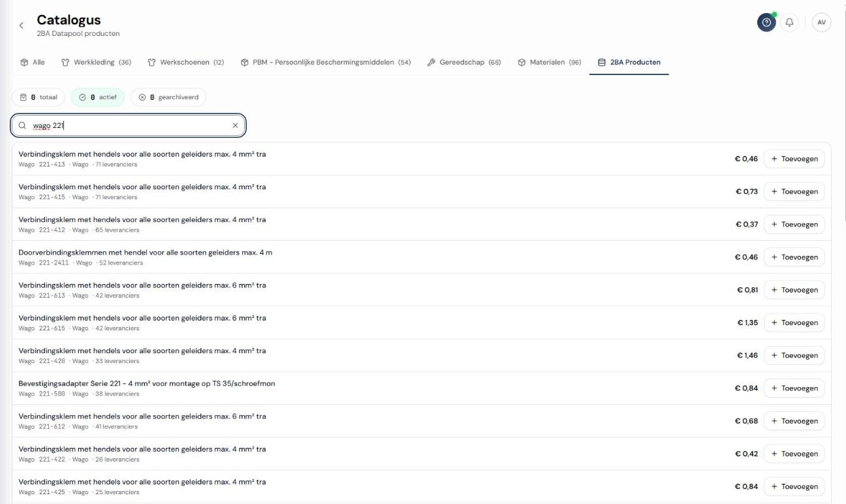Select the 2BA Producten tab

tap(629, 63)
